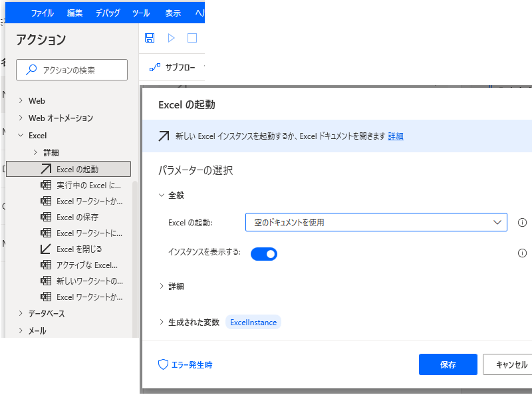The height and width of the screenshot is (399, 532).
Task: Click icon for Excel の保存 action
Action: [x=46, y=217]
